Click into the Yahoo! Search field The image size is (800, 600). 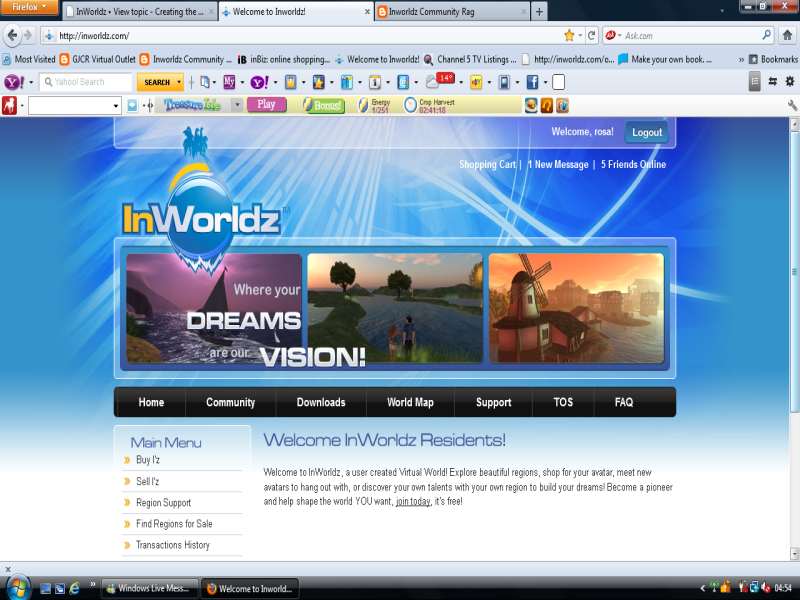86,82
